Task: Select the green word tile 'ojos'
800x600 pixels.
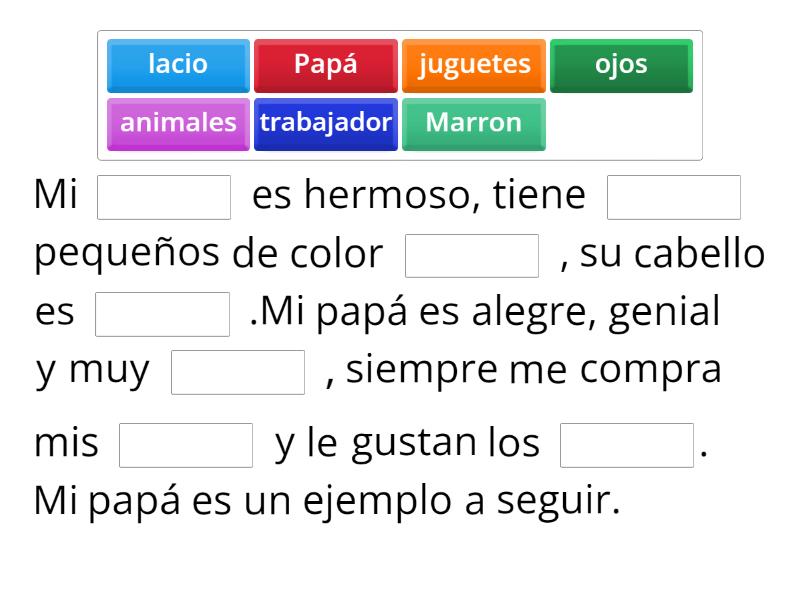Action: point(621,65)
